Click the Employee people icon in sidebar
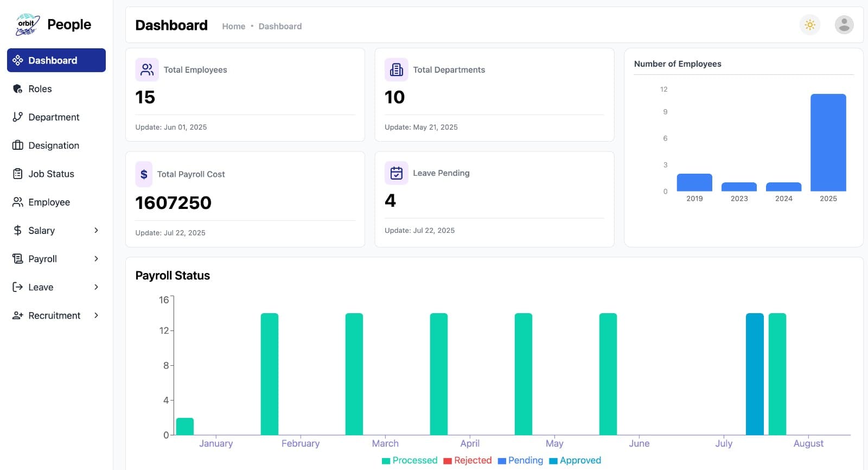868x470 pixels. coord(18,202)
